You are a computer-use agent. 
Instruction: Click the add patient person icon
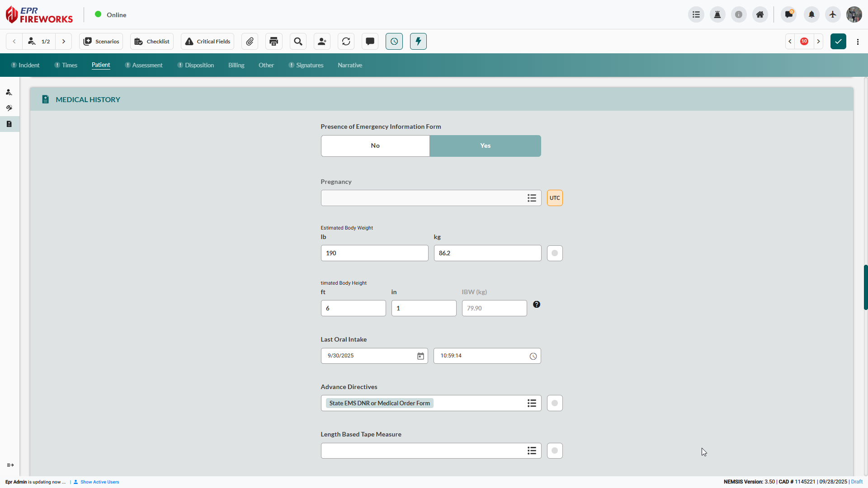(322, 42)
